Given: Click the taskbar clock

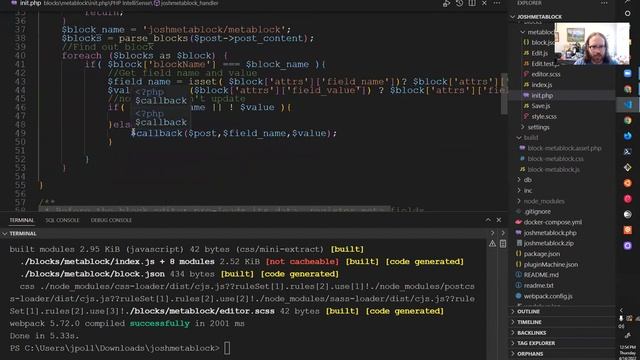Looking at the screenshot, I should [629, 353].
